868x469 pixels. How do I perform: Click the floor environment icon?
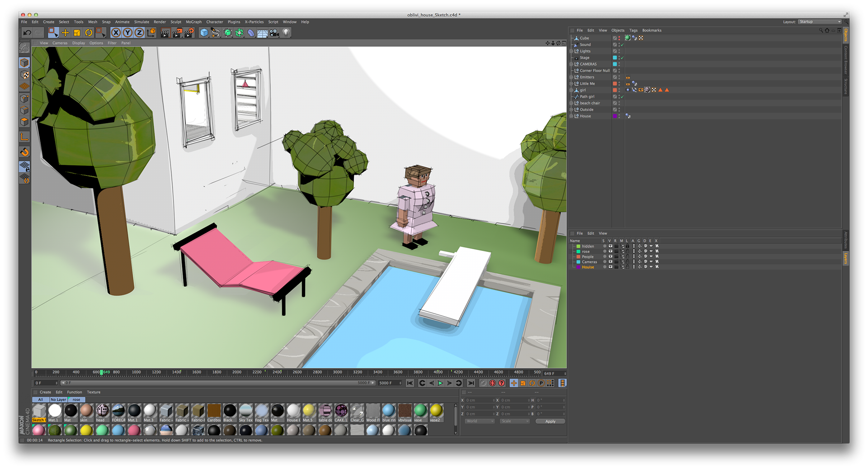pyautogui.click(x=262, y=33)
